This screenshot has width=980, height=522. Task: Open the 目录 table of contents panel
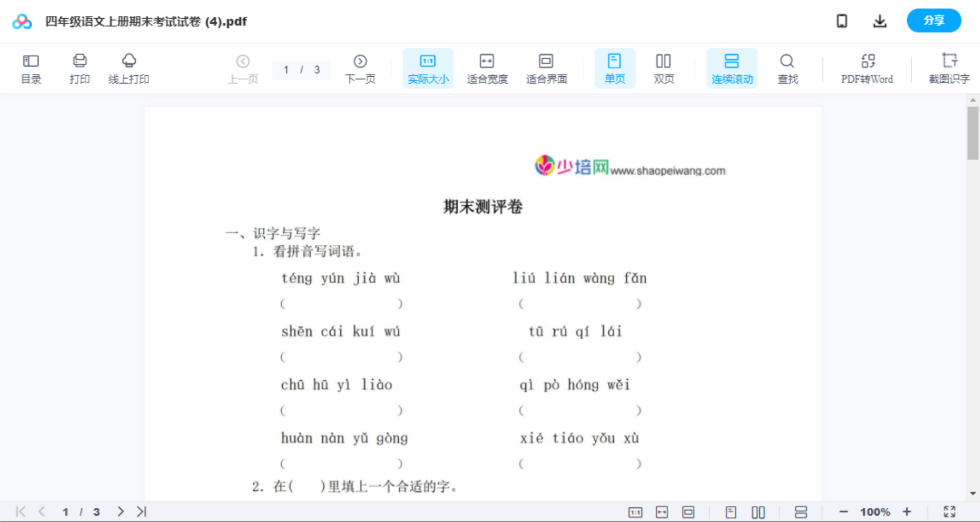point(31,68)
